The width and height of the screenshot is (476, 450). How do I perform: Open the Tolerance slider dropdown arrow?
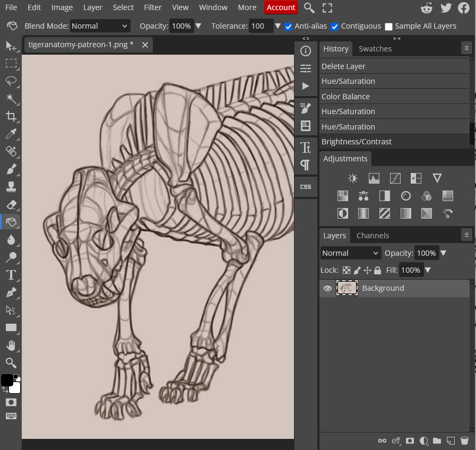(x=278, y=26)
